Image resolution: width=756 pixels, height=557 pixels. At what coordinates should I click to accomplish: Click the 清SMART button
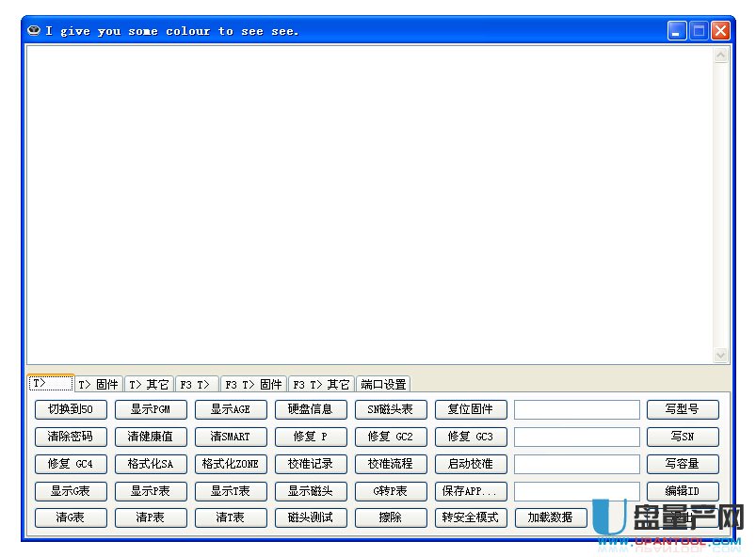click(231, 436)
